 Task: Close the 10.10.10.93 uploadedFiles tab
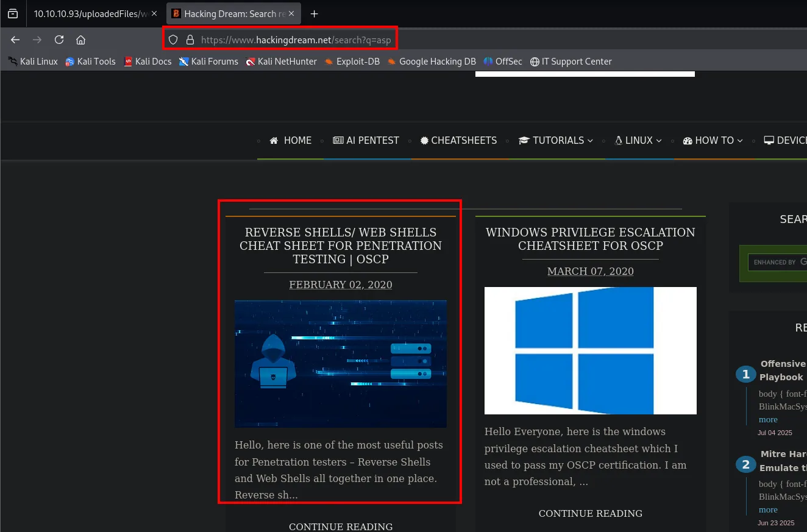coord(154,13)
